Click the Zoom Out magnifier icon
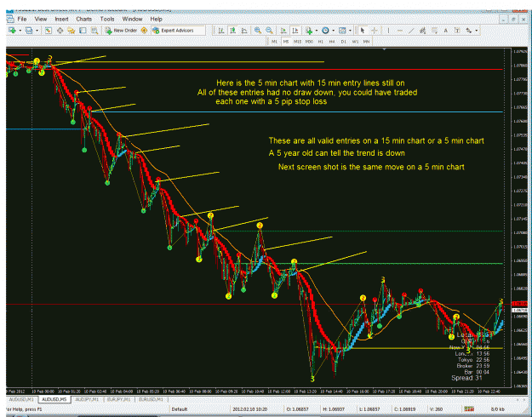Screen dimensions: 532x417 (269, 31)
